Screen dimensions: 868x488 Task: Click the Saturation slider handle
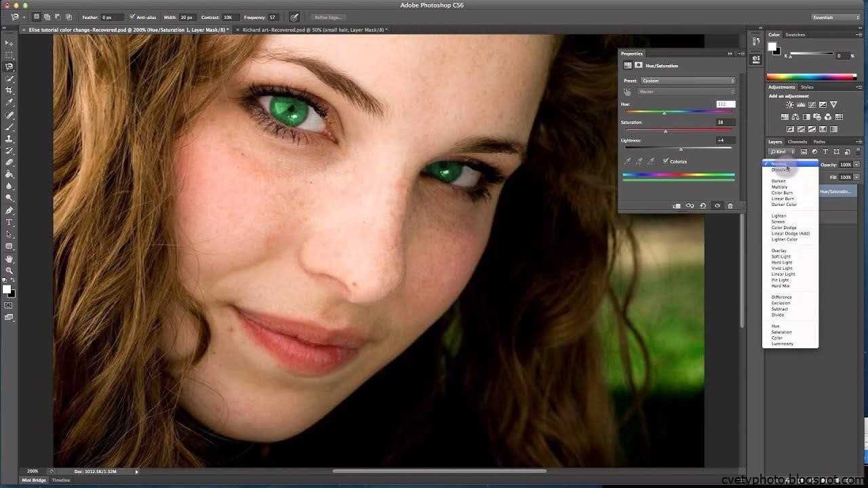665,131
